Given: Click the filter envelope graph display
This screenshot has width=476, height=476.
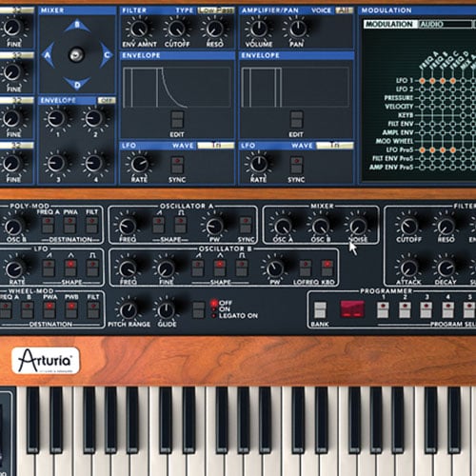Looking at the screenshot, I should coord(177,88).
